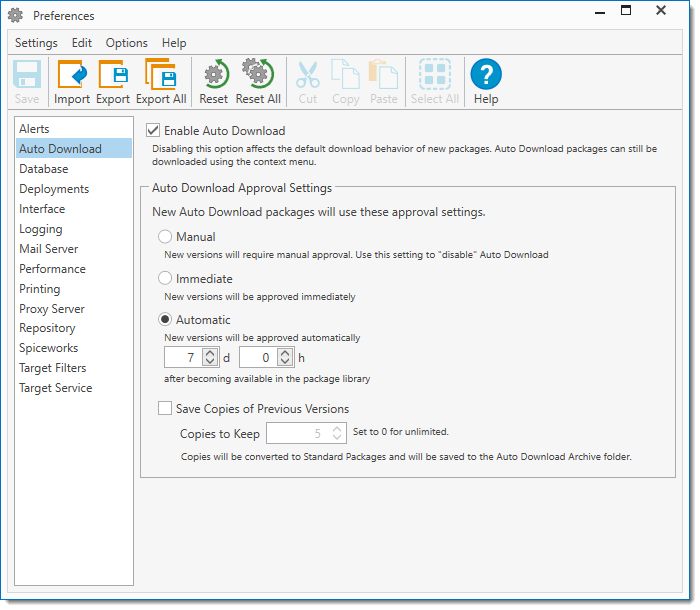Viewport: 700px width, 610px height.
Task: Enable Save Copies of Previous Versions
Action: click(166, 409)
